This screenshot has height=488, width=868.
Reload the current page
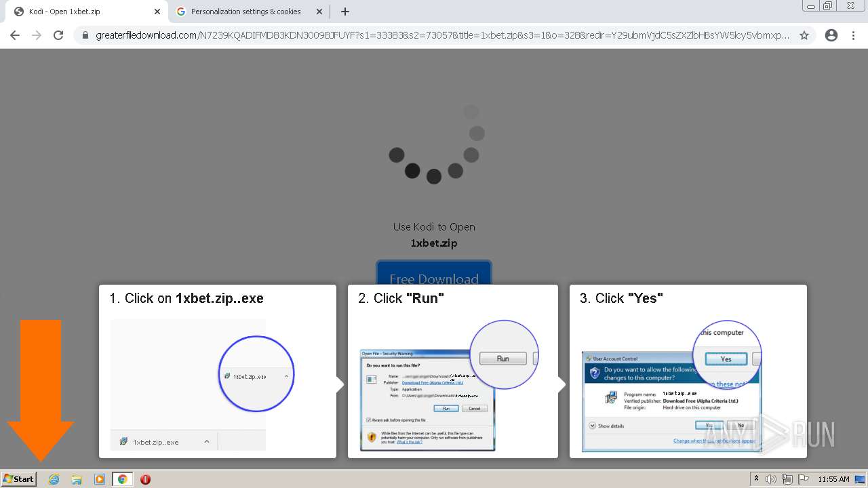(x=58, y=35)
